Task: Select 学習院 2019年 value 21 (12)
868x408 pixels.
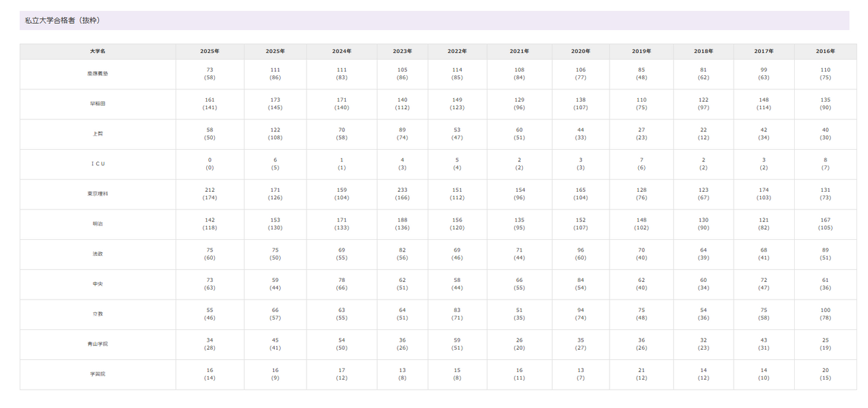Action: tap(642, 374)
